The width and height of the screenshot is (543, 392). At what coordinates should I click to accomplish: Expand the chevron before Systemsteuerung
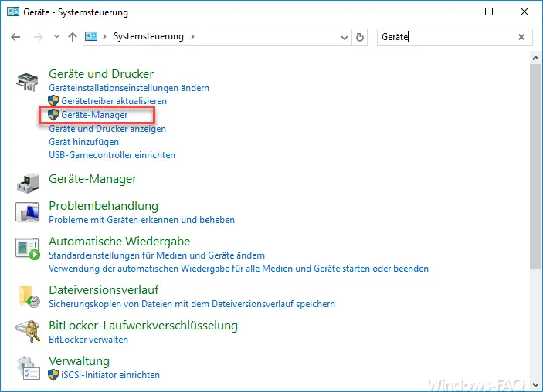104,36
